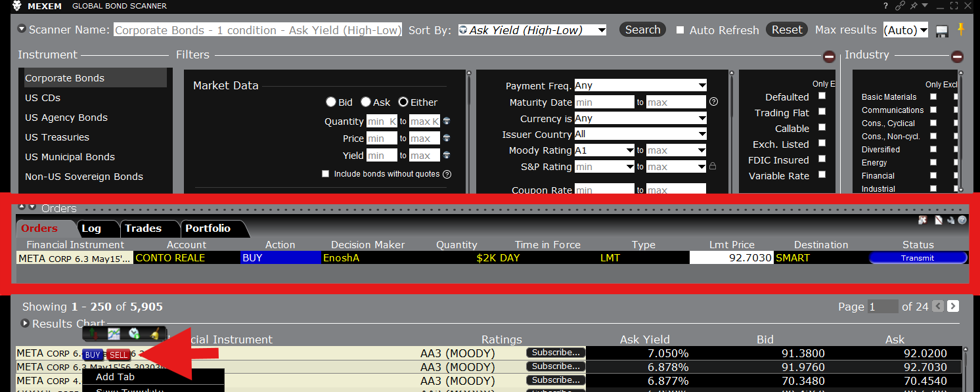Click the blue Transmit button
The height and width of the screenshot is (392, 980).
pyautogui.click(x=918, y=258)
